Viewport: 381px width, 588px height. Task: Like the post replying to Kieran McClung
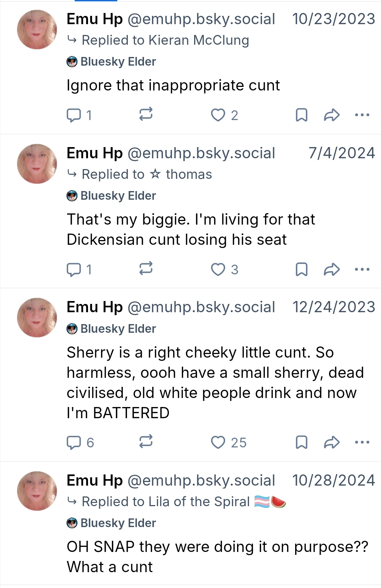(218, 115)
